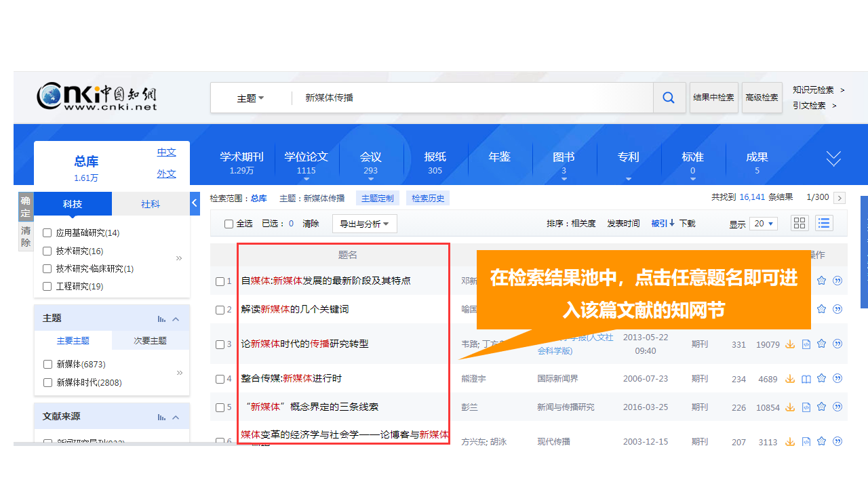Collapse the 文献来源 panel with its chevron
Viewport: 868px width, 488px height.
pos(176,418)
